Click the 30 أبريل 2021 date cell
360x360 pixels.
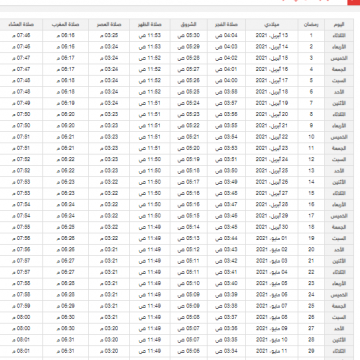click(x=272, y=227)
